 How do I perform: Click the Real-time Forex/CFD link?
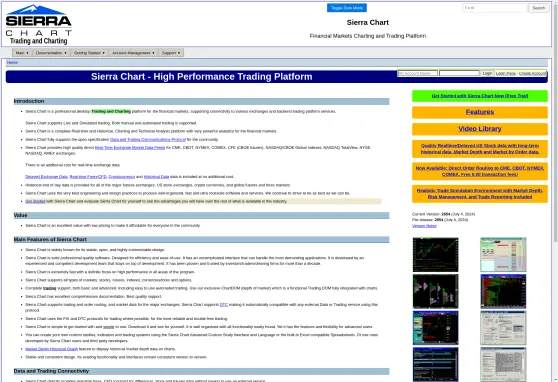[88, 177]
